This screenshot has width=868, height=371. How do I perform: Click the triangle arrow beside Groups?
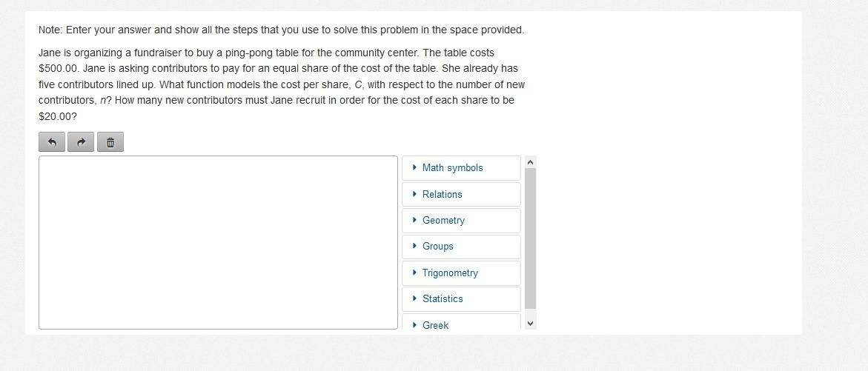click(x=415, y=247)
